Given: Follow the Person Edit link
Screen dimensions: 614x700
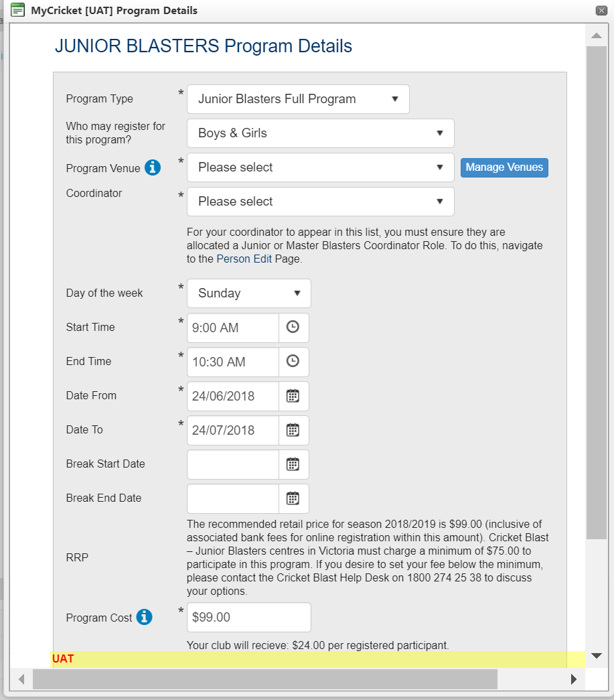Looking at the screenshot, I should (x=244, y=259).
